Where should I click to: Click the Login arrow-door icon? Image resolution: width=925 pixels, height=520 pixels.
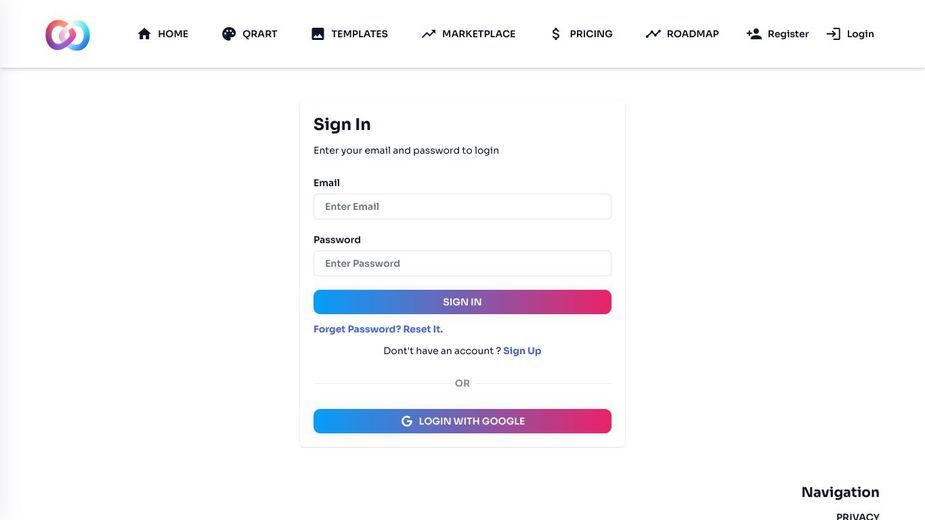pos(833,34)
